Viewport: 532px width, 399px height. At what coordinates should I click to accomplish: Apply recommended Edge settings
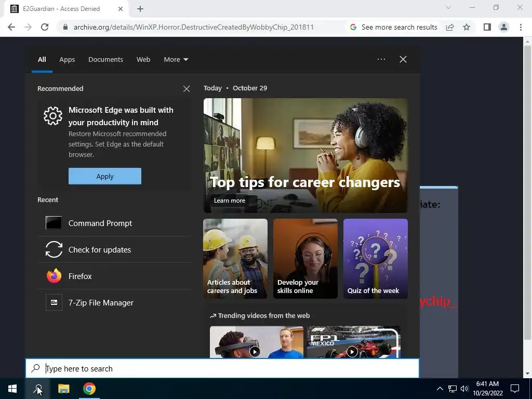click(x=105, y=176)
